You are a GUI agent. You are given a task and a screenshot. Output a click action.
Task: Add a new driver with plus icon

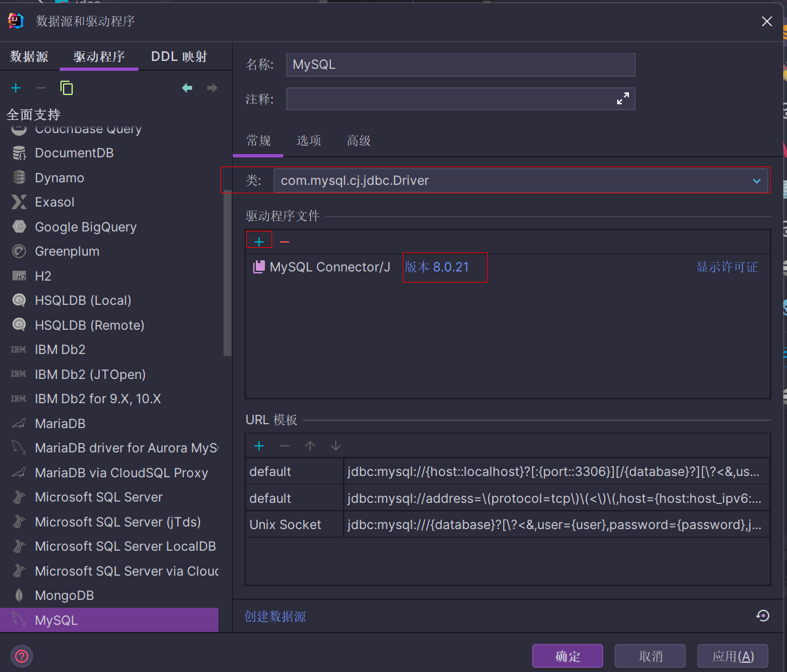pos(16,88)
